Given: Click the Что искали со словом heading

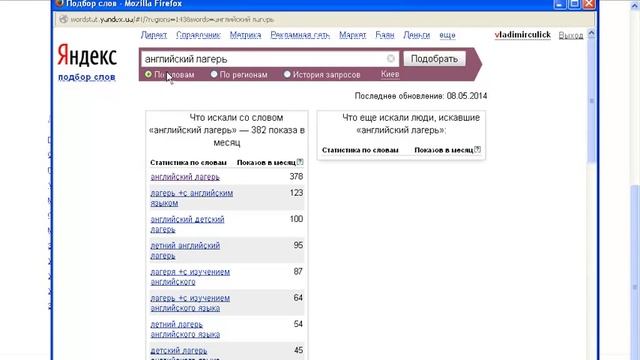Looking at the screenshot, I should (x=227, y=130).
